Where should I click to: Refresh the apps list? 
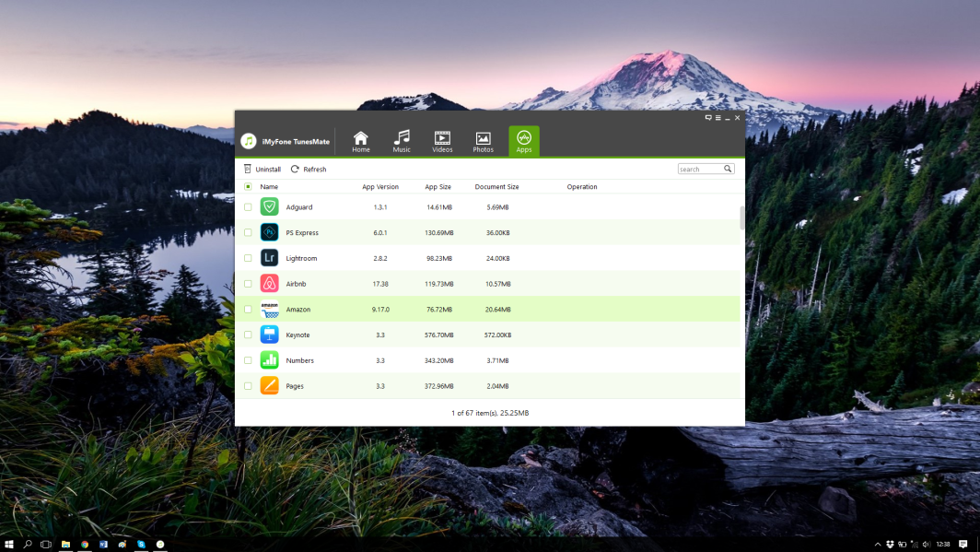(x=309, y=170)
